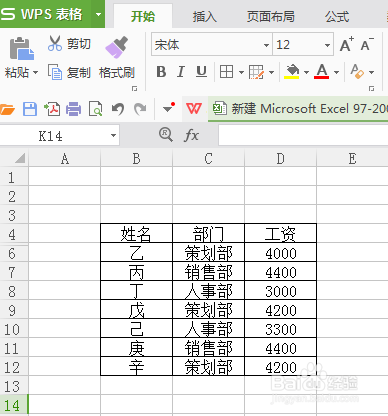
Task: Click the draw border table pencil icon
Action: coord(256,72)
